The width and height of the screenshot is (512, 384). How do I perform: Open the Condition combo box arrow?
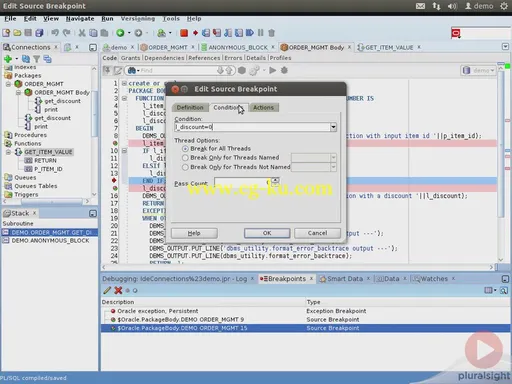click(x=333, y=127)
